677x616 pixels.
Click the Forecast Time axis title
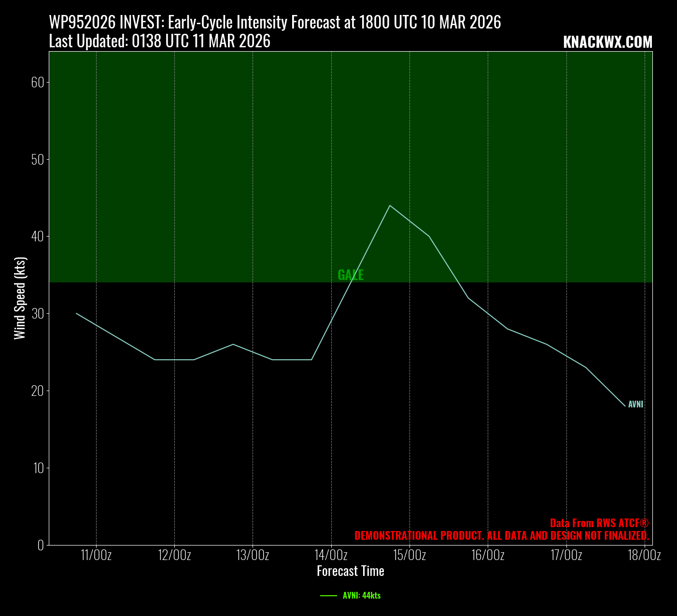coord(351,571)
